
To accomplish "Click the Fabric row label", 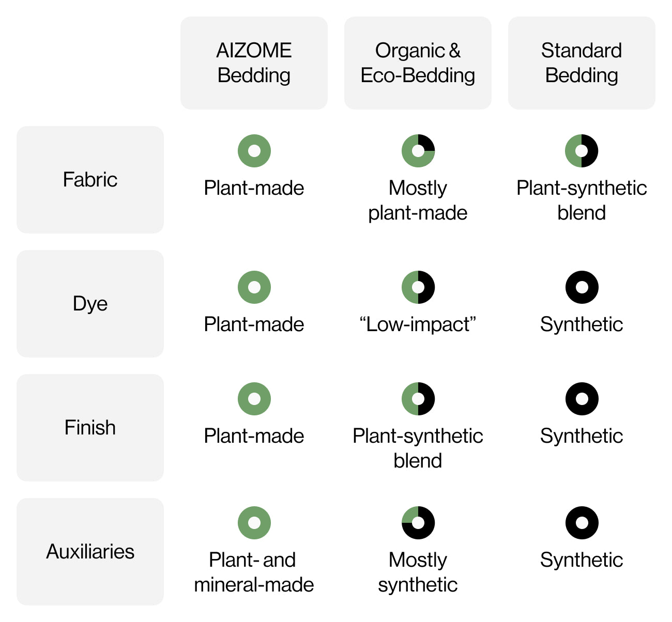I will coord(90,180).
